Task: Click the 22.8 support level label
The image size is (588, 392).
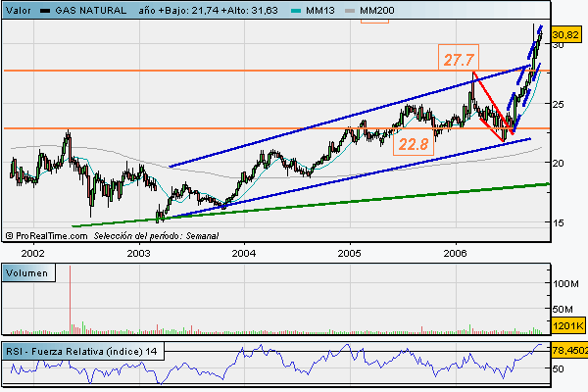Action: [414, 144]
